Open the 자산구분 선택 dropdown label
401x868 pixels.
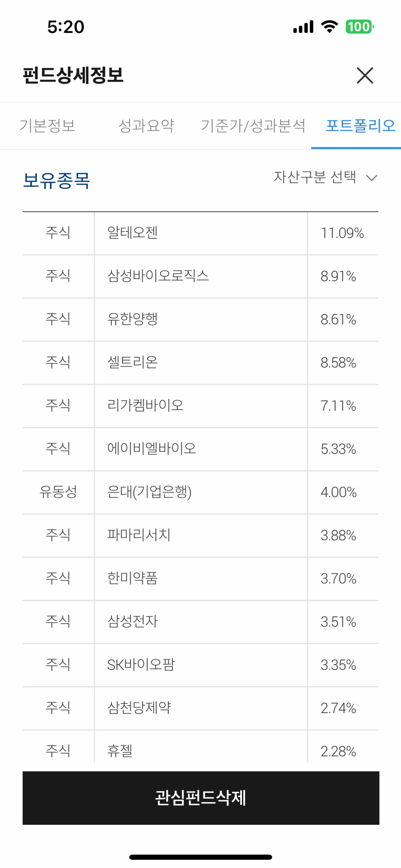point(315,177)
